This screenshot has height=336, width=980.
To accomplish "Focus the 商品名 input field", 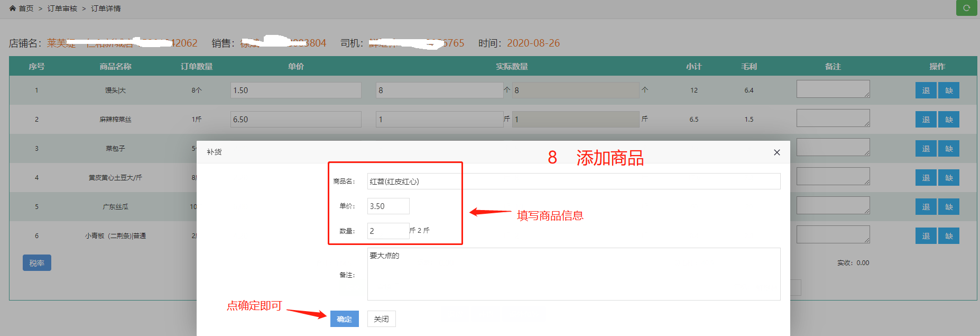I will click(x=573, y=181).
